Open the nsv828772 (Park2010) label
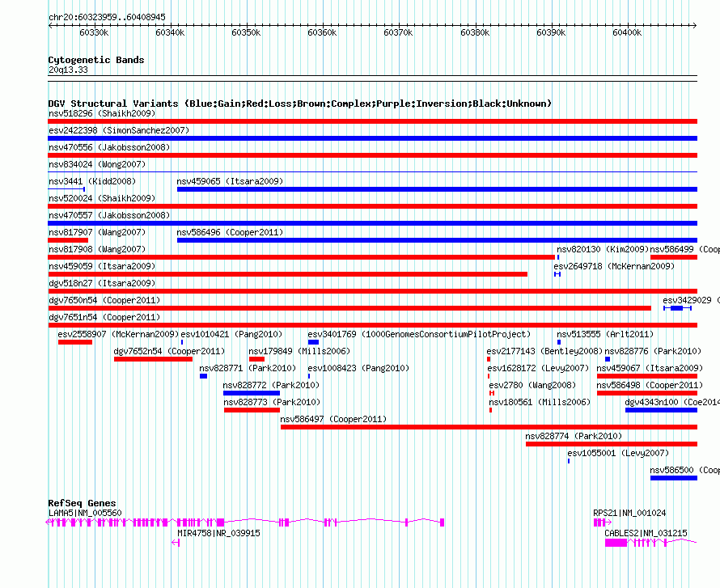The width and height of the screenshot is (720, 588). pos(271,385)
